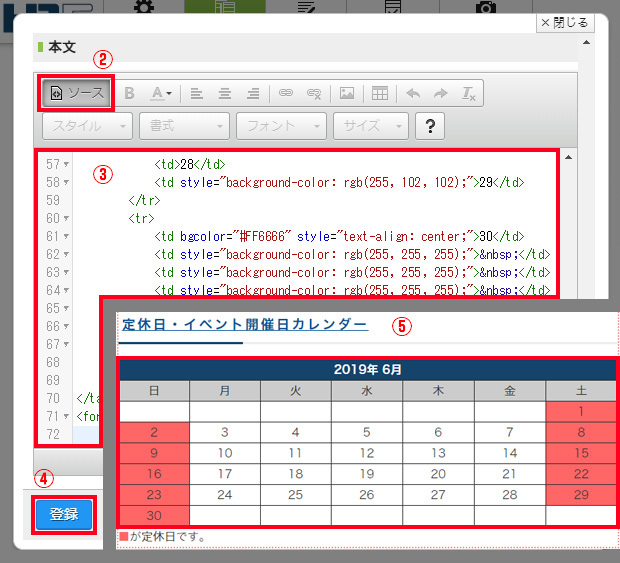The height and width of the screenshot is (563, 620).
Task: Open the スタイル style dropdown
Action: [x=87, y=126]
